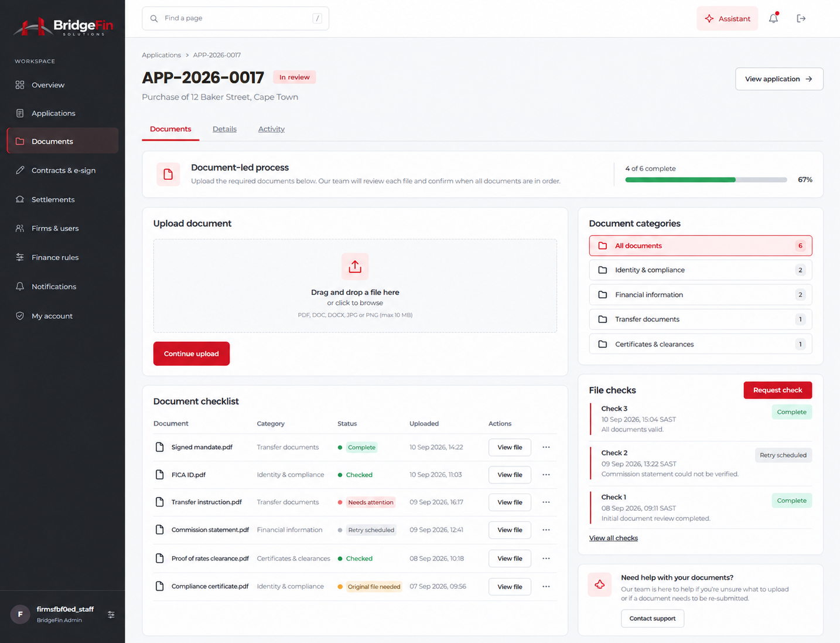Open Notifications in sidebar menu
Screen dimensions: 840x643
click(63, 287)
